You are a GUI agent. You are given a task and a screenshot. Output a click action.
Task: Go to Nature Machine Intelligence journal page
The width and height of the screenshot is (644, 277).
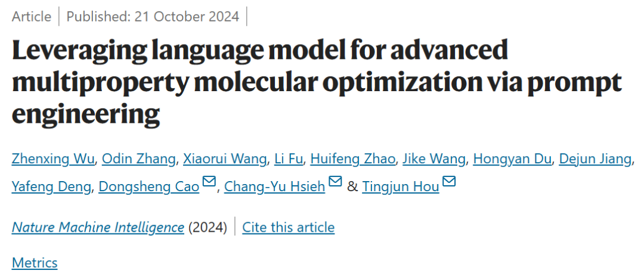coord(98,227)
